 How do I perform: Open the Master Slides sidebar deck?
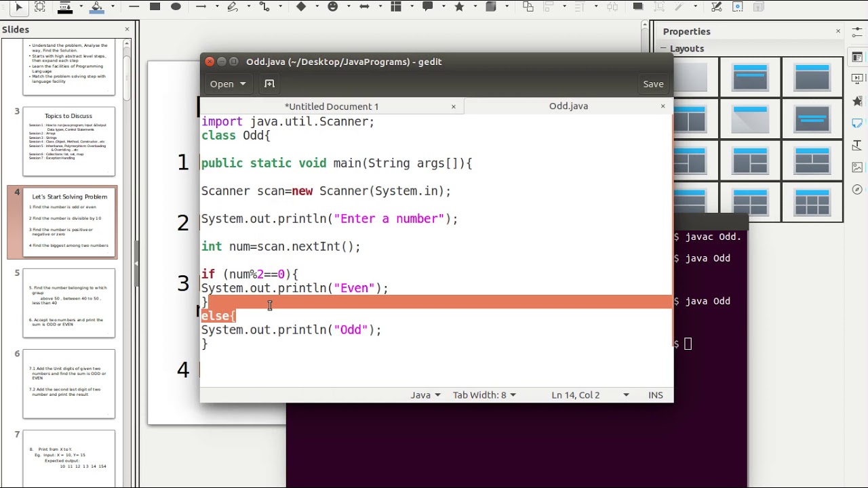coord(858,123)
